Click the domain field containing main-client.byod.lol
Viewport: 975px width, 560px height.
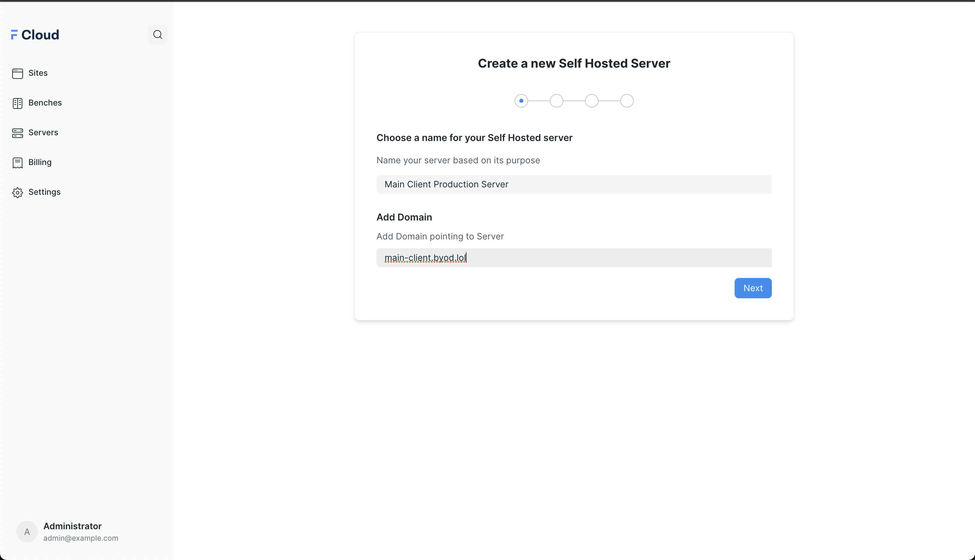pos(574,258)
